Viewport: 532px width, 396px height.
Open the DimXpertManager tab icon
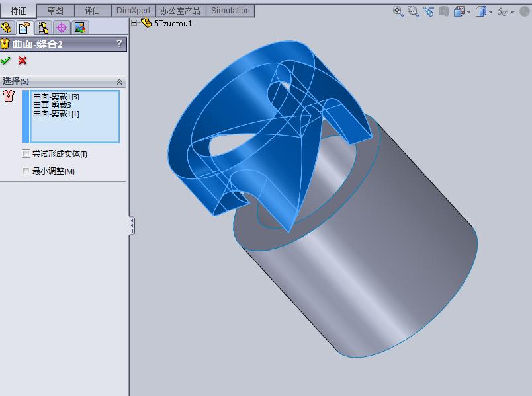click(x=62, y=28)
